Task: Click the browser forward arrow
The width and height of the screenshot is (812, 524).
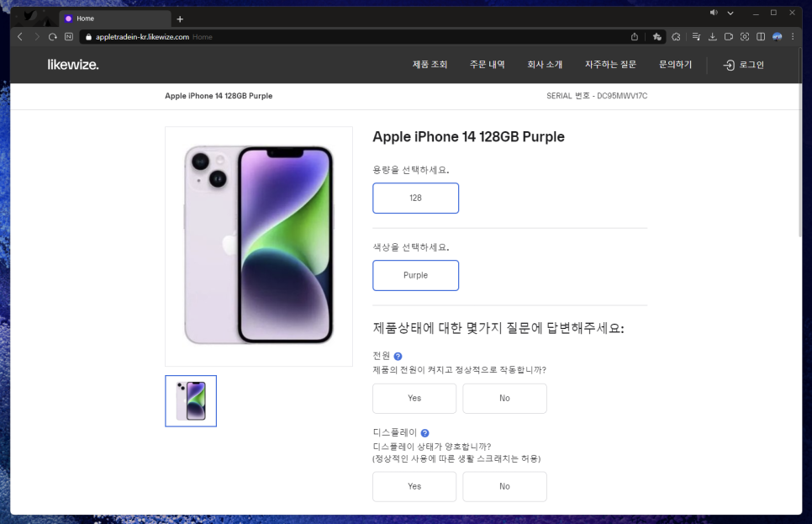Action: tap(36, 37)
